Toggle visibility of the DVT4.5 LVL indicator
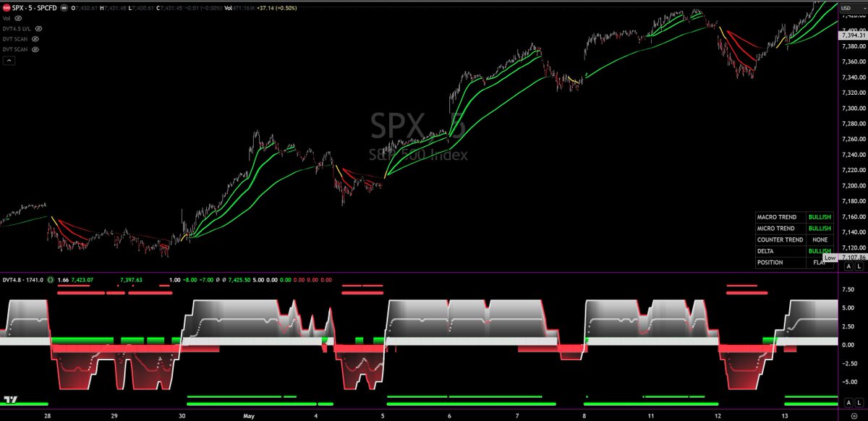The image size is (868, 421). [38, 27]
